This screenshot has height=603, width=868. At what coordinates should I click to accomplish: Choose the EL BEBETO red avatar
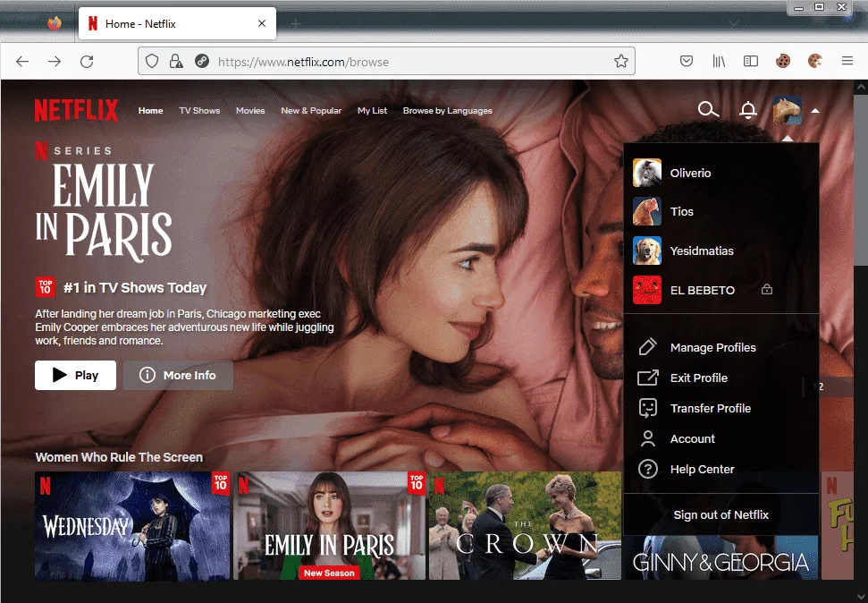pos(646,290)
